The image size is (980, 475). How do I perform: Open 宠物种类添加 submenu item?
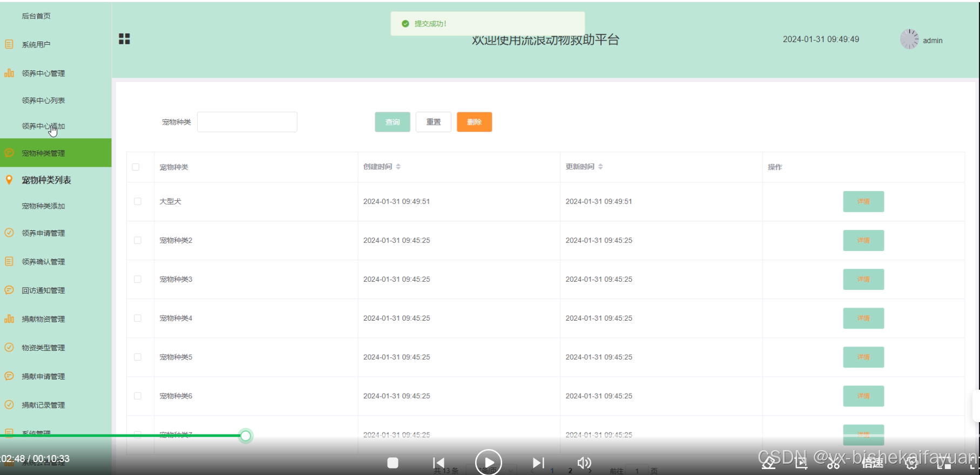43,206
